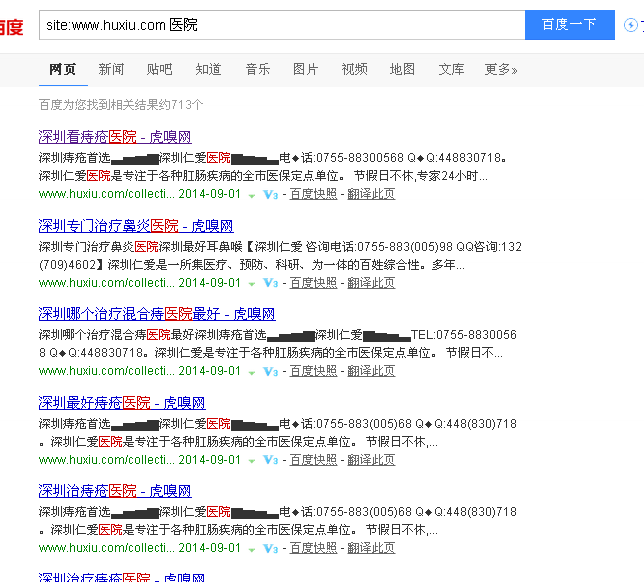Screen dimensions: 644x582
Task: Open result 深圳看痔疮医院 - 虎嗅网
Action: coord(115,137)
